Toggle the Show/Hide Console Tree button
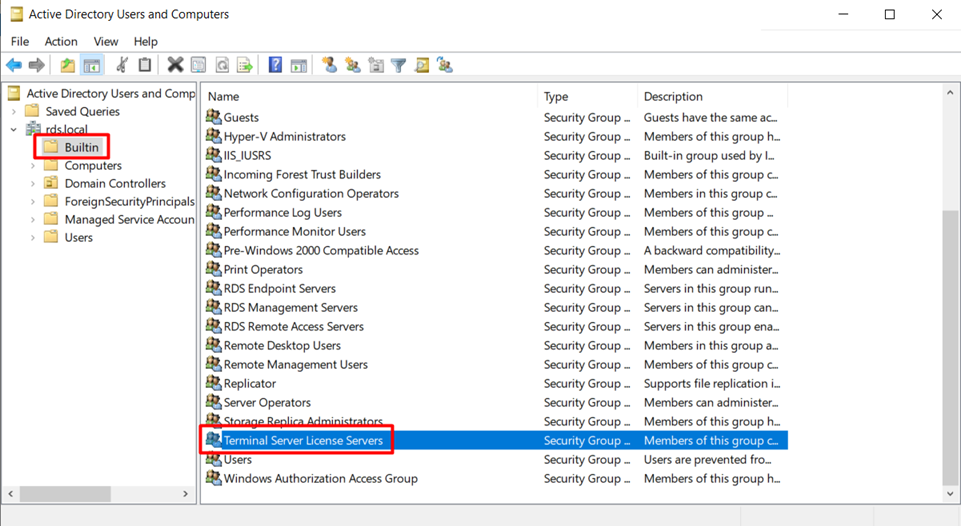The image size is (961, 526). tap(91, 65)
